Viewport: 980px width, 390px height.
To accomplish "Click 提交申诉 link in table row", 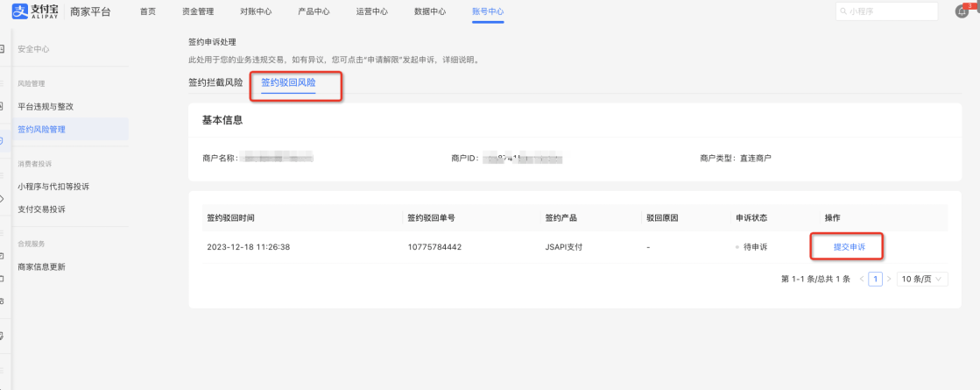I will 850,247.
